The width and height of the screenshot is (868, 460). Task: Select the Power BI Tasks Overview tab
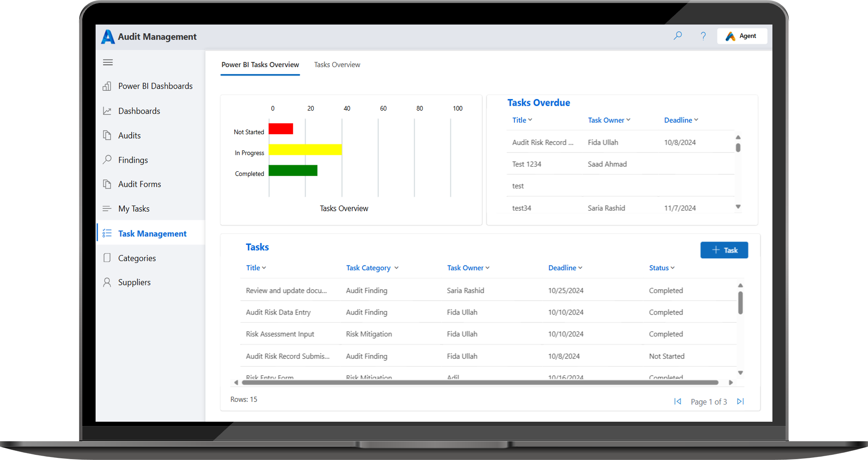260,65
